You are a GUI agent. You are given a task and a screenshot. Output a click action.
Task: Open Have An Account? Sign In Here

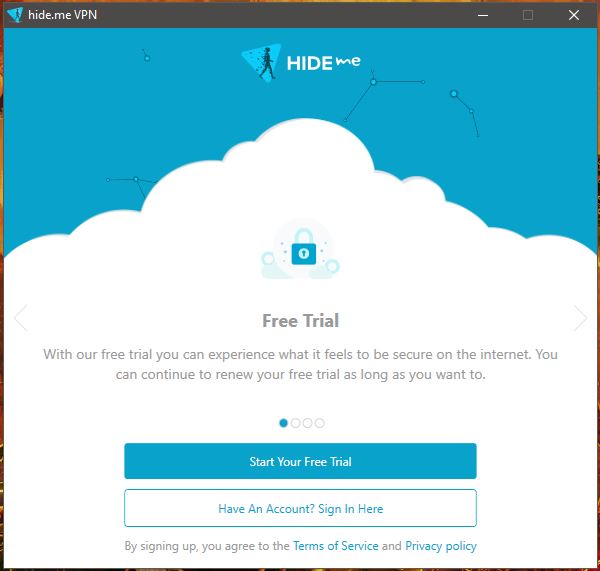tap(300, 508)
